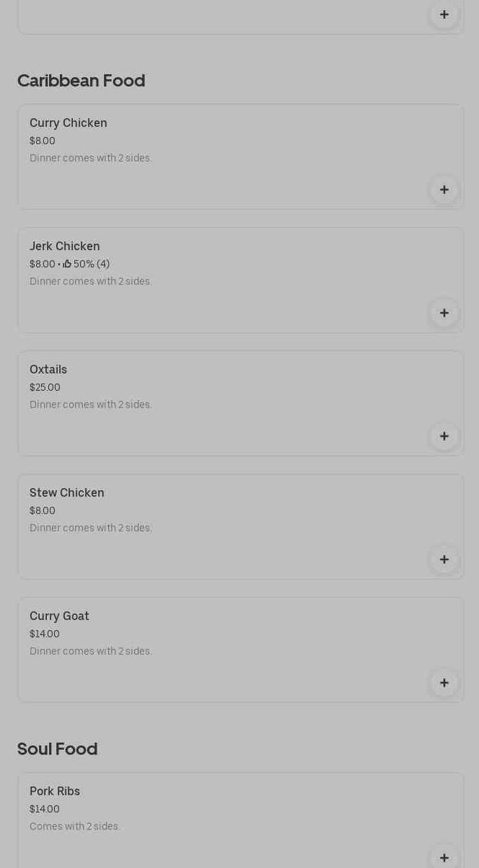Image resolution: width=479 pixels, height=868 pixels.
Task: Select the Curry Goat item title
Action: (59, 616)
